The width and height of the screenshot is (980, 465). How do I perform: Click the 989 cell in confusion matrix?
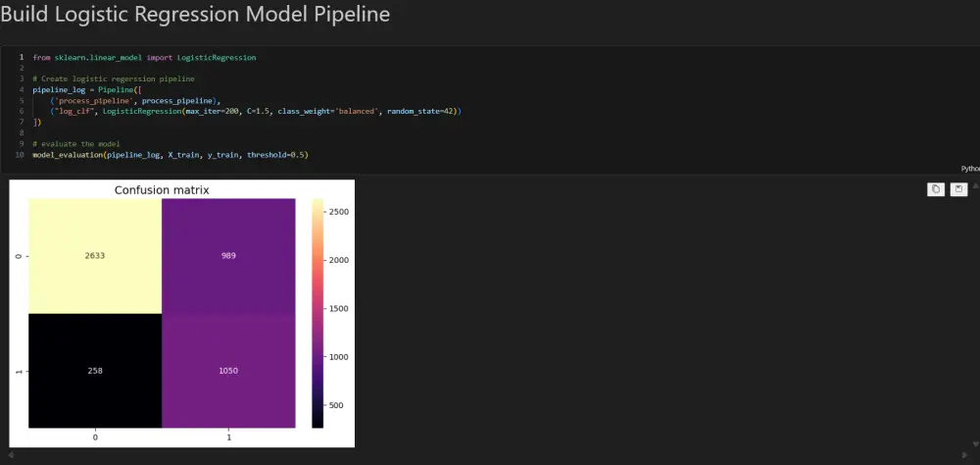click(228, 255)
